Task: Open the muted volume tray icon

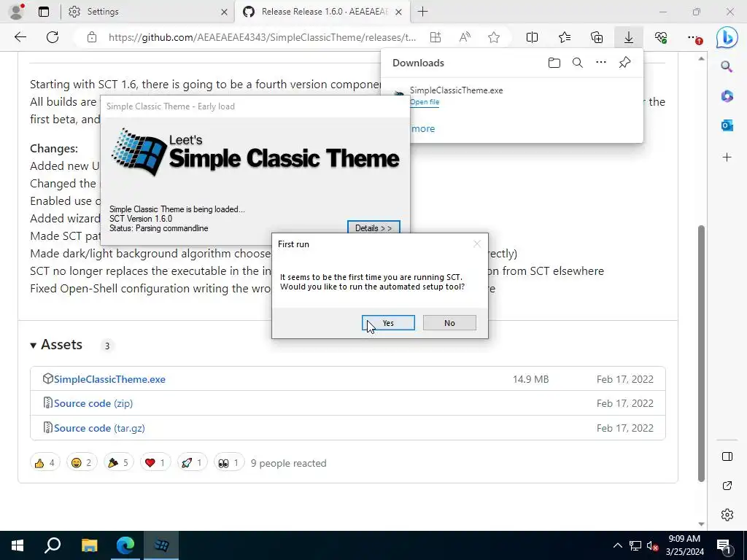Action: click(652, 545)
